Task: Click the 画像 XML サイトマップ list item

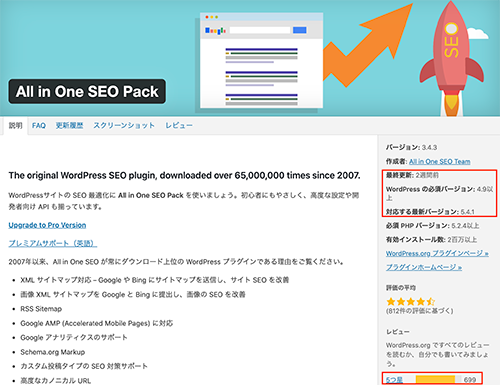Action: tap(133, 294)
